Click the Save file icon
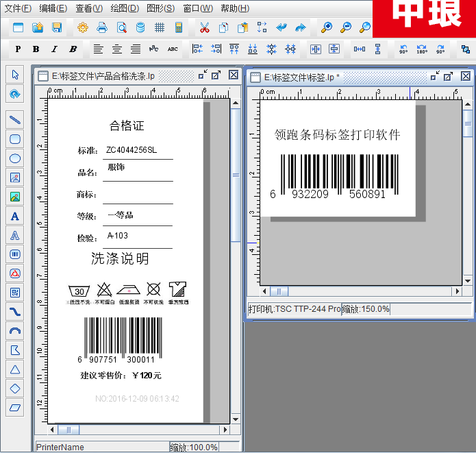 coord(57,27)
